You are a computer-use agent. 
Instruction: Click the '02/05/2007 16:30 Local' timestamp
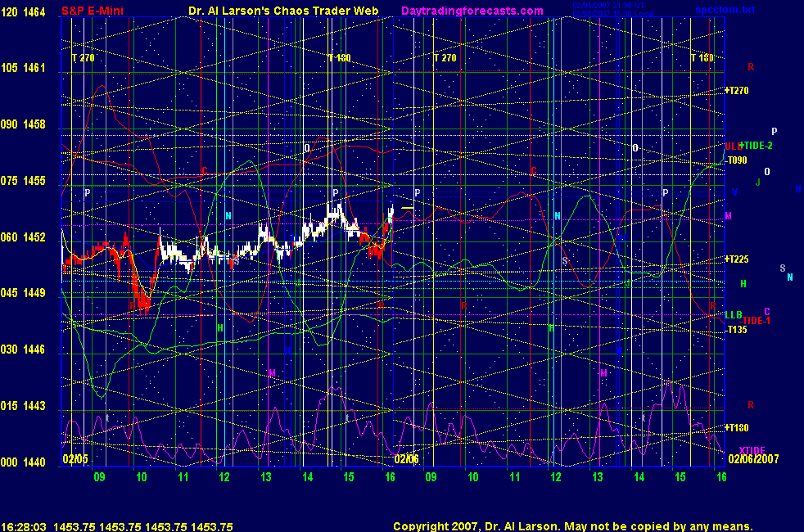[613, 13]
